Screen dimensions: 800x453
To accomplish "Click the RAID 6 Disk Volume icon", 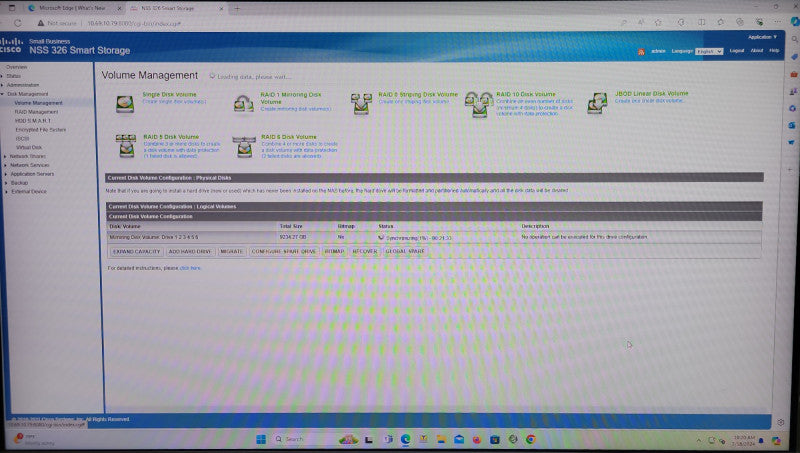I will click(x=244, y=146).
